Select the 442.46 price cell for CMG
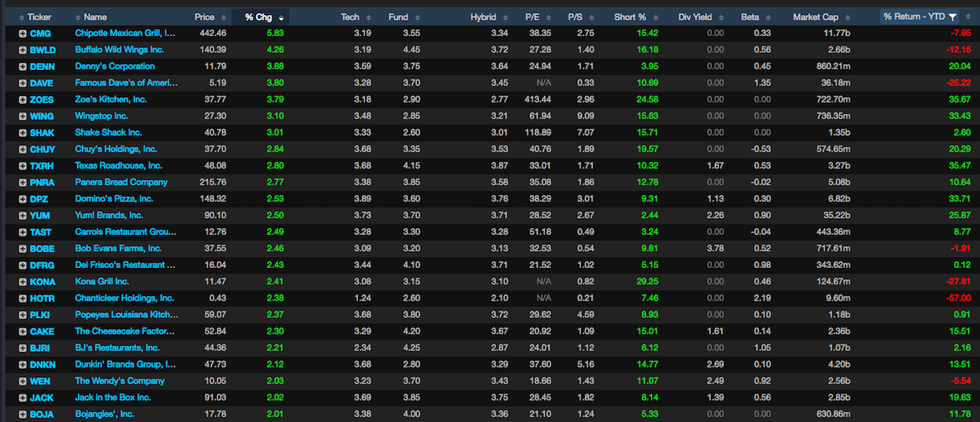Screen dimensions: 980x422 pos(212,33)
